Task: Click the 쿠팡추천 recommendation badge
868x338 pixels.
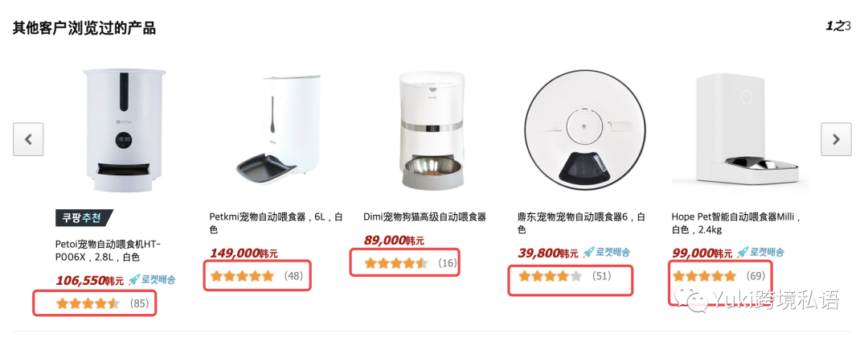Action: [x=84, y=218]
